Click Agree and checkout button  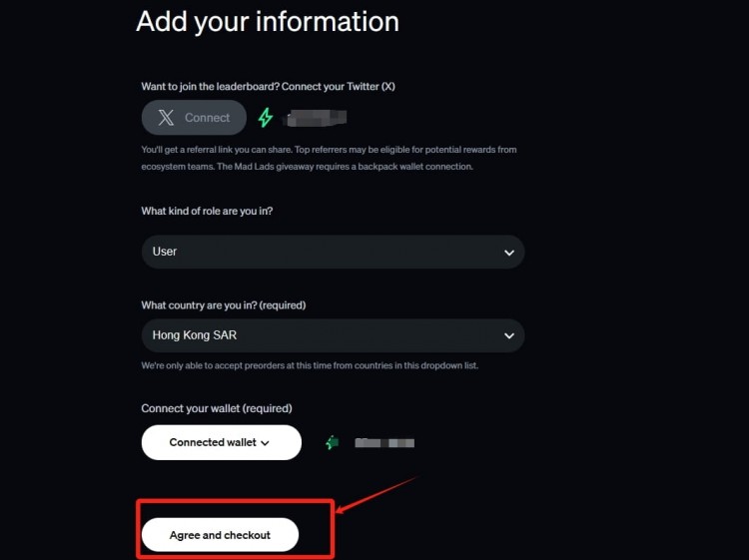click(220, 535)
